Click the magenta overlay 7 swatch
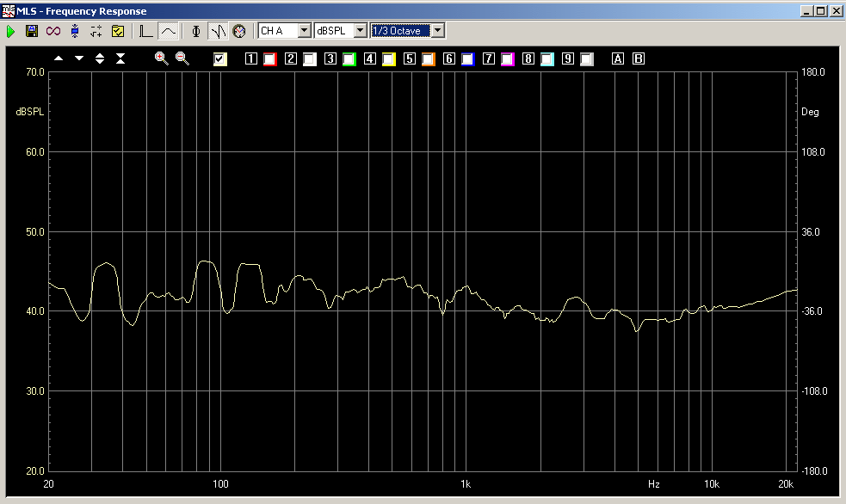 pos(508,59)
